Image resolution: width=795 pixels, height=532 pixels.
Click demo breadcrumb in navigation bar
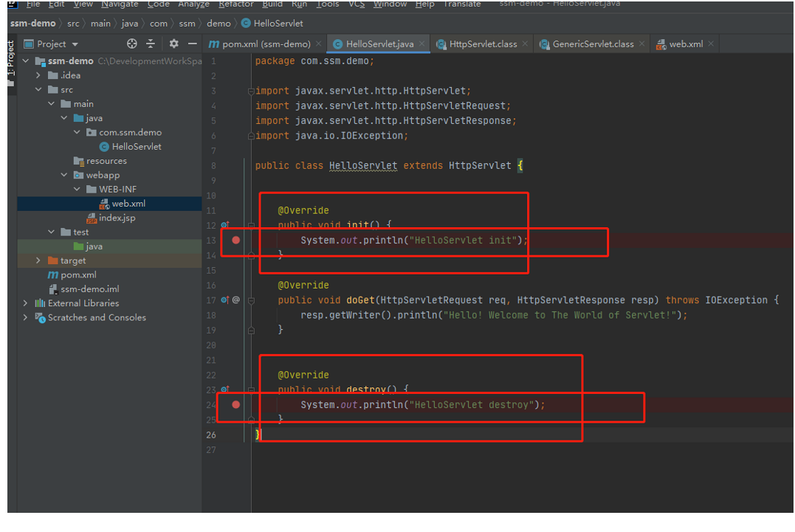tap(218, 24)
